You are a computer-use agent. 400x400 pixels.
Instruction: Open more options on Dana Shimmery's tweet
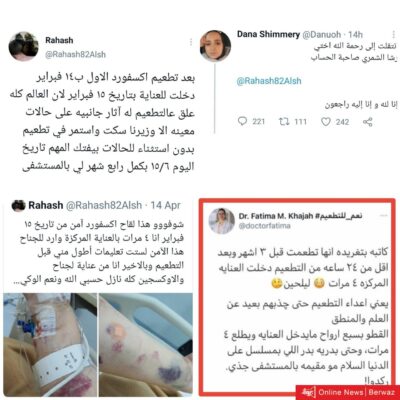pyautogui.click(x=394, y=34)
